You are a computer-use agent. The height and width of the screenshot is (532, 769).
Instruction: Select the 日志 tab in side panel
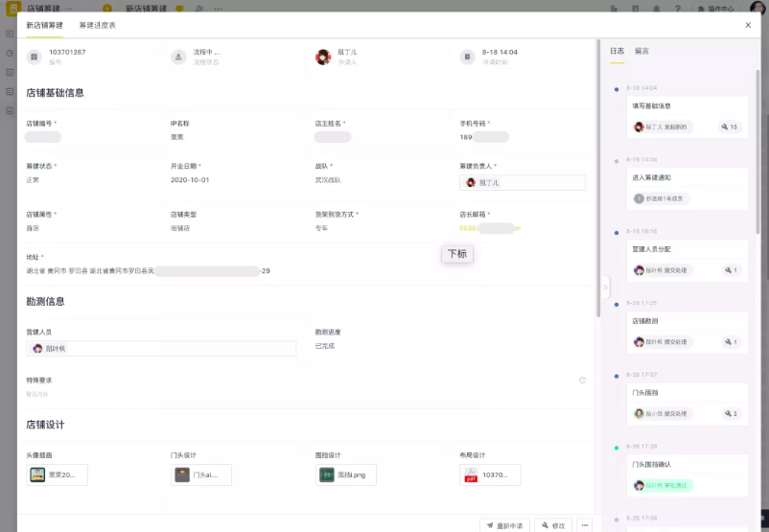(x=617, y=51)
